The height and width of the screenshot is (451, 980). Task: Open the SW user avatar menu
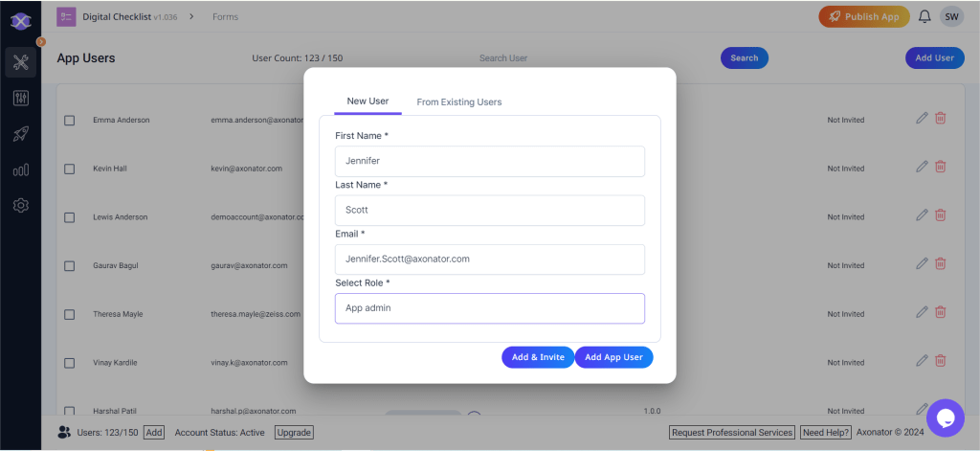pos(950,16)
